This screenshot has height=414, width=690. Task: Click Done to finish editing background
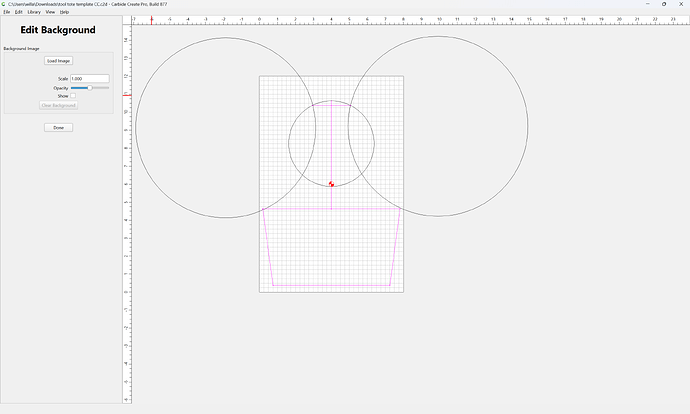point(59,128)
